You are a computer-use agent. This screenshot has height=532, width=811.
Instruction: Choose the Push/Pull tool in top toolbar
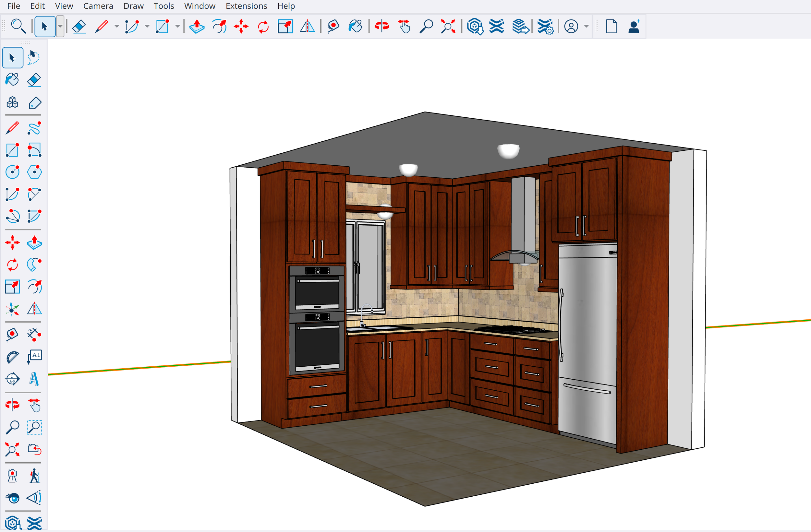click(197, 26)
